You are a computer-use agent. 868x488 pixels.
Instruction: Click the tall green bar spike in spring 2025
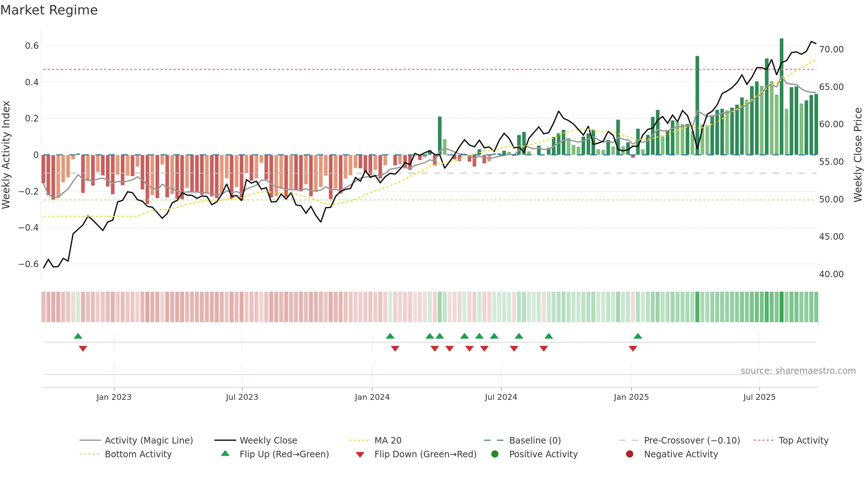point(697,105)
